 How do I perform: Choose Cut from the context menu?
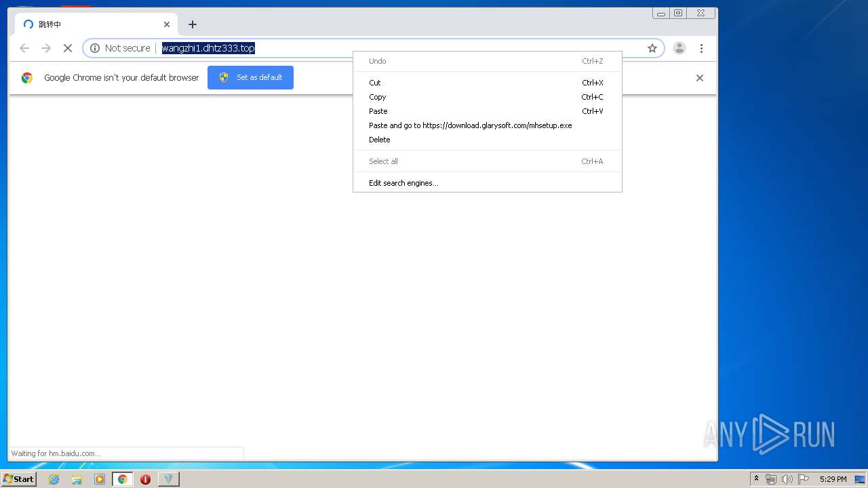point(487,83)
